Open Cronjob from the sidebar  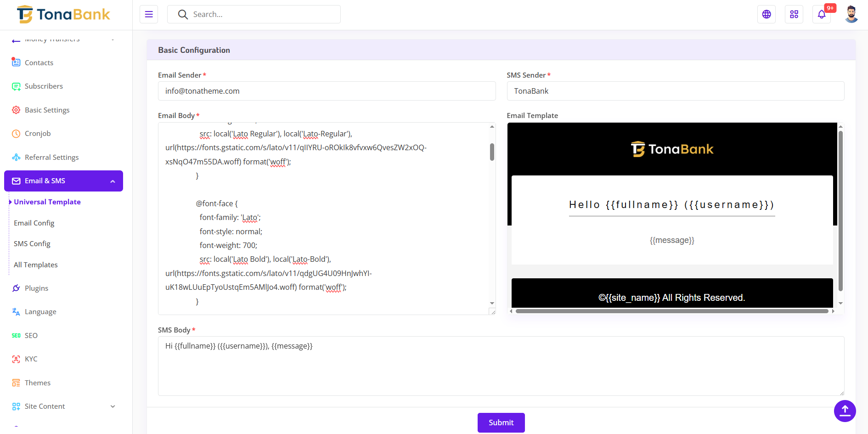click(x=38, y=134)
